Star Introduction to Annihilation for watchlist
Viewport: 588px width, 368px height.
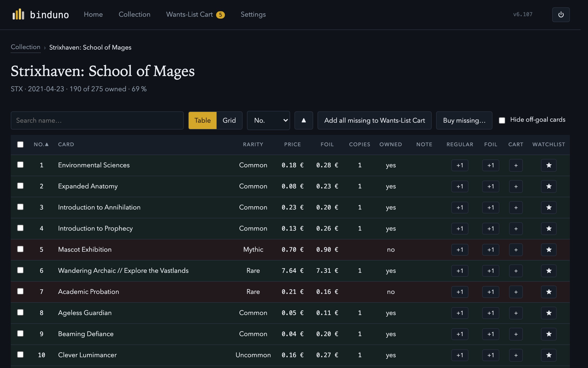(549, 208)
